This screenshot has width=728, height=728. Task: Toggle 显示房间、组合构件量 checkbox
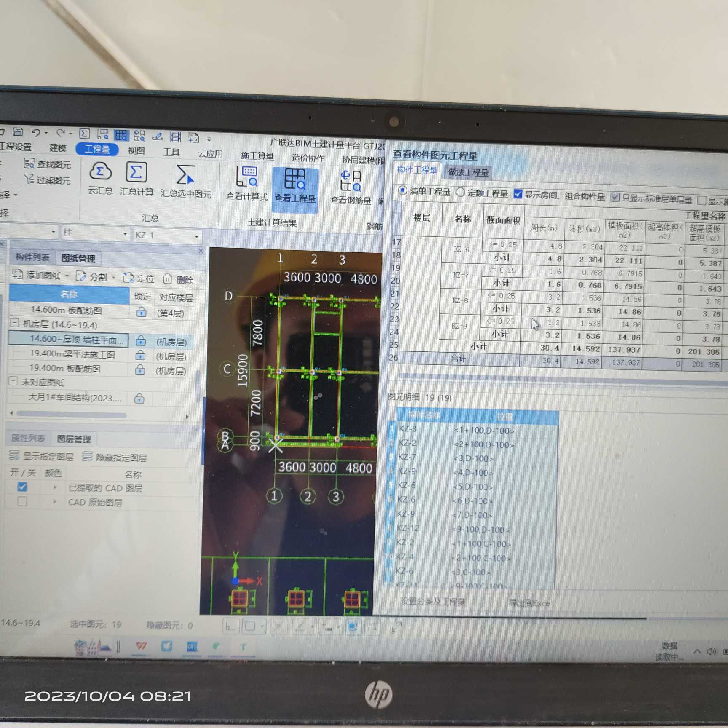(x=518, y=194)
